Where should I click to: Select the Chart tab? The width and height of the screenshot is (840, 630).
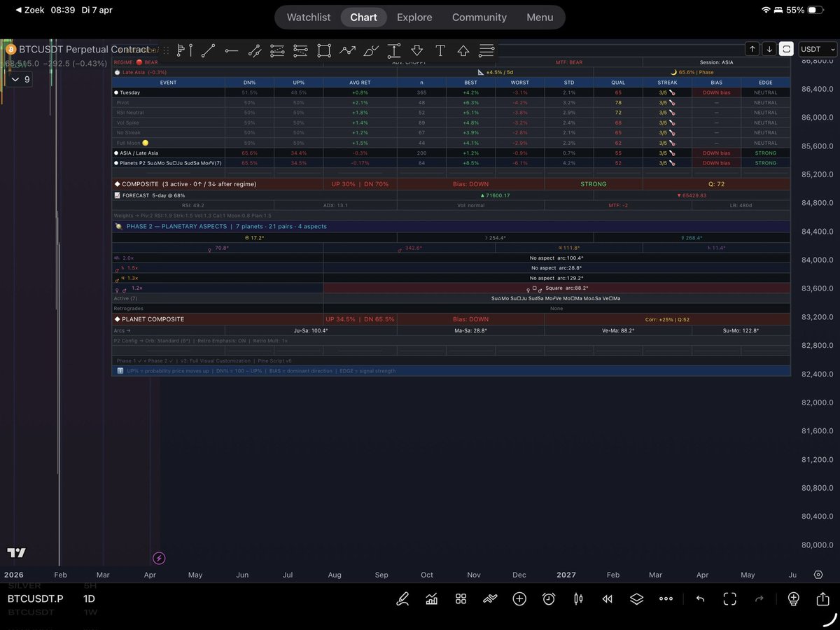point(364,17)
